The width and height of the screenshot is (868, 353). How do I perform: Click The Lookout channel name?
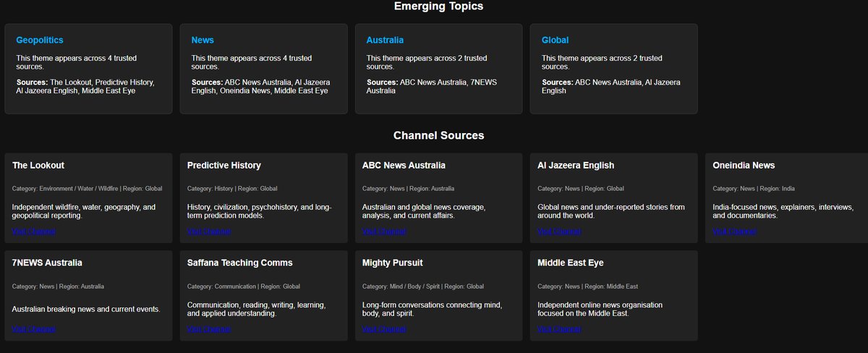click(38, 166)
